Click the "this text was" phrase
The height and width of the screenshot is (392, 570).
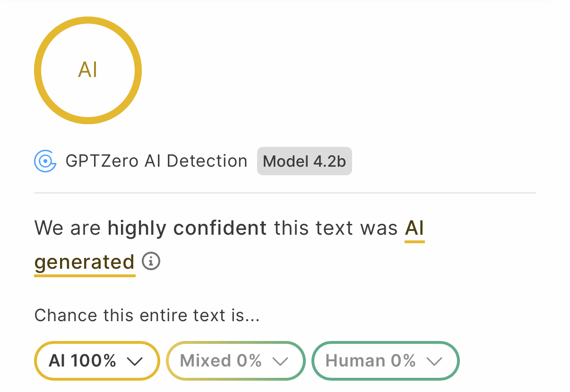tap(336, 229)
